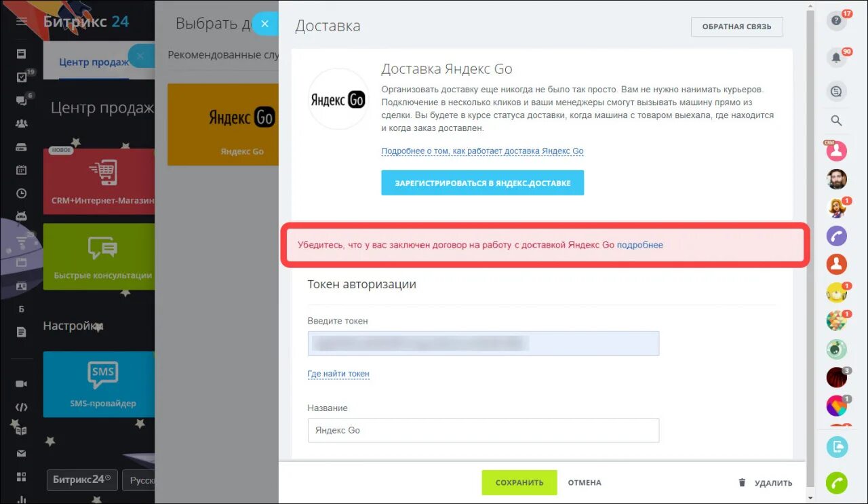
Task: Click Зарегистрироваться в Яндекс.Доставке button
Action: click(x=482, y=183)
